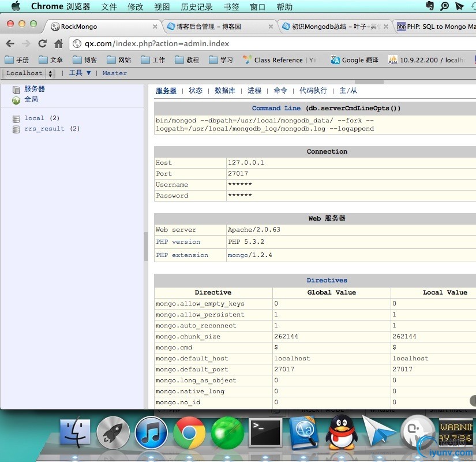
Task: Launch the Launchpad rocket in the dock
Action: [x=113, y=433]
